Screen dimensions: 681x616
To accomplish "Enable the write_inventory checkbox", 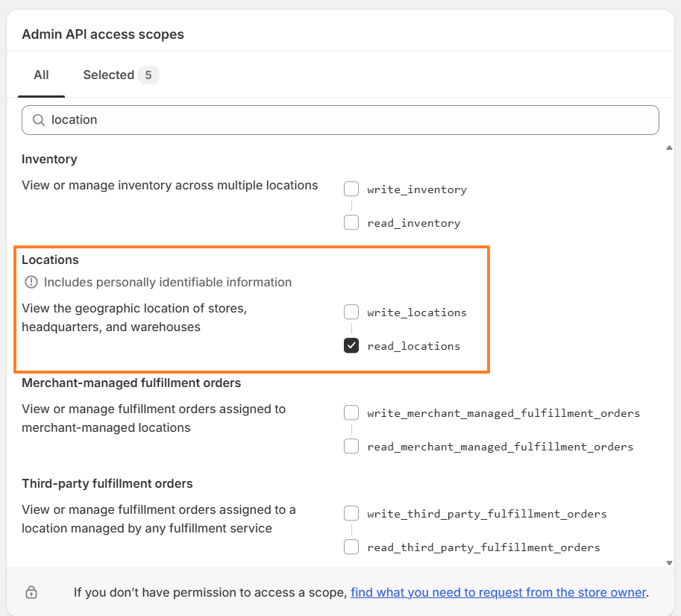I will click(351, 189).
